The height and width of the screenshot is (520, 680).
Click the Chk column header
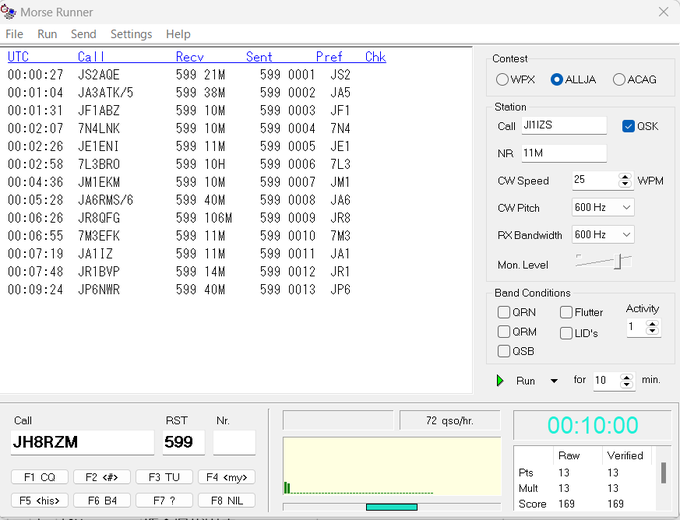point(375,57)
